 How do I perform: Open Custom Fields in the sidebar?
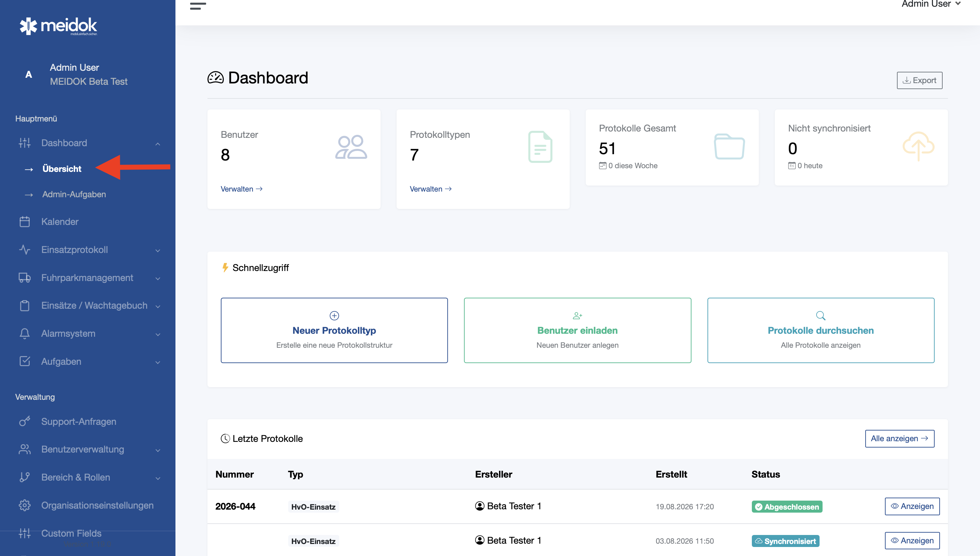tap(71, 533)
